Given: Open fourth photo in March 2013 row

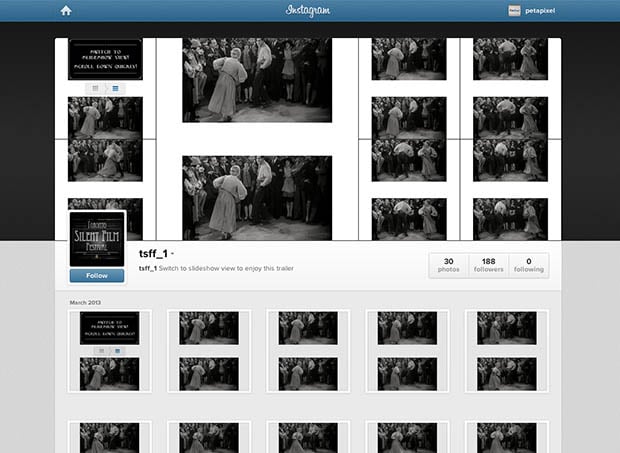Looking at the screenshot, I should click(x=407, y=351).
